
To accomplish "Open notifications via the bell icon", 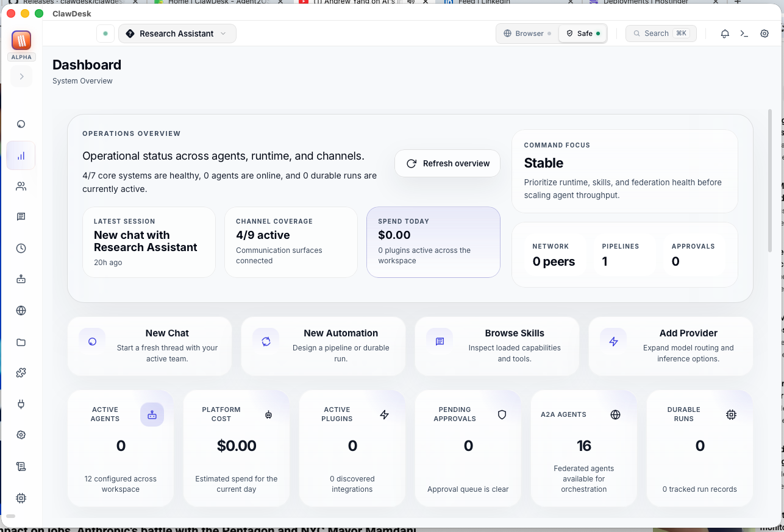I will click(x=724, y=34).
